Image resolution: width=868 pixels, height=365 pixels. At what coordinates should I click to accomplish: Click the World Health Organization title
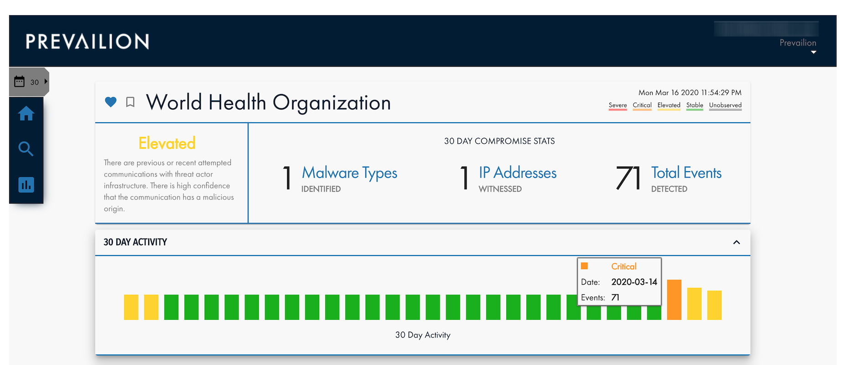pyautogui.click(x=269, y=103)
